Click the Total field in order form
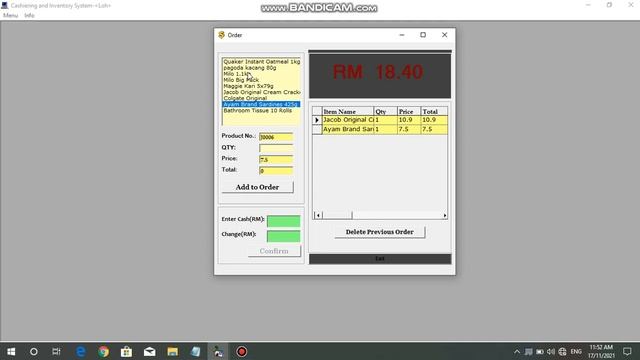The image size is (640, 360). point(276,171)
